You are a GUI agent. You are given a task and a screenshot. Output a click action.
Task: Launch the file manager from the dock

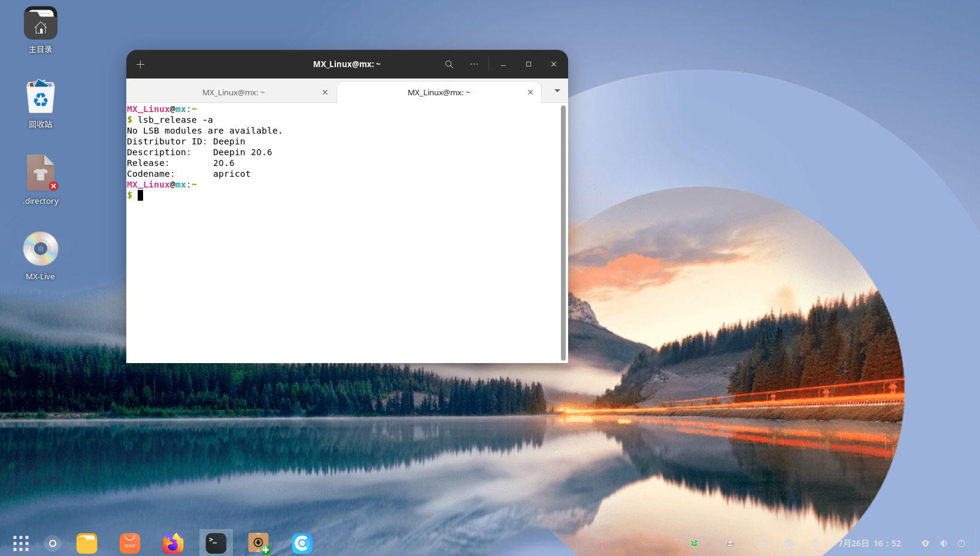87,543
